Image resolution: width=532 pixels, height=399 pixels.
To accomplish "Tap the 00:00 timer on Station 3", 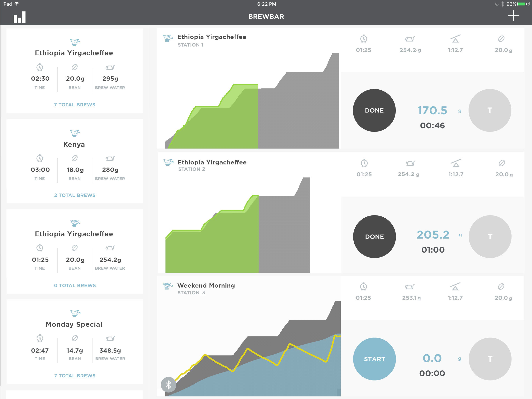I will coord(432,373).
